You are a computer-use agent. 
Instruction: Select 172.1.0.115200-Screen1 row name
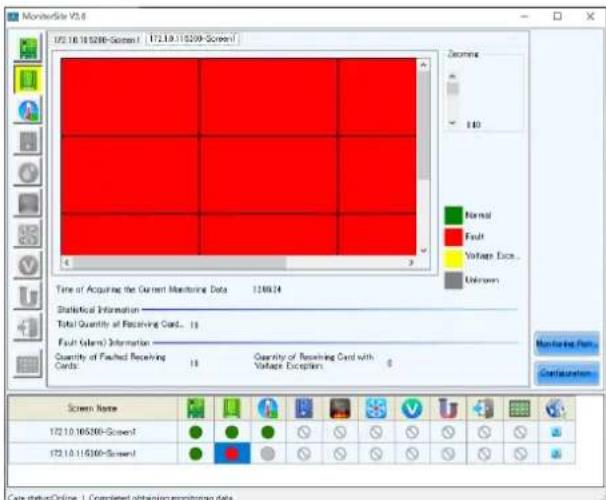point(92,453)
